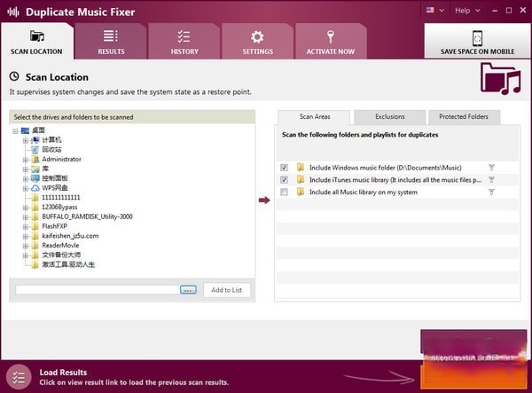Image resolution: width=532 pixels, height=393 pixels.
Task: Open the language flag dropdown
Action: point(435,11)
